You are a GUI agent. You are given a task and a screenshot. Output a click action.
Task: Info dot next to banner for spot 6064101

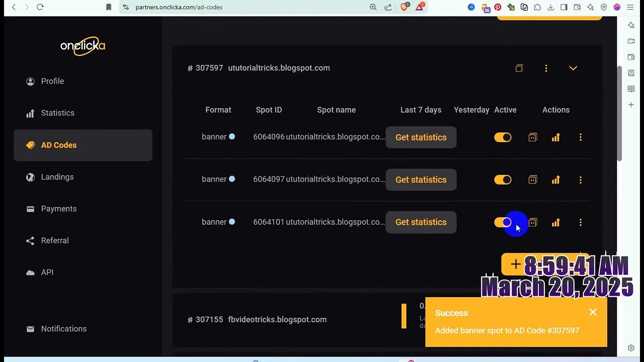click(x=232, y=221)
